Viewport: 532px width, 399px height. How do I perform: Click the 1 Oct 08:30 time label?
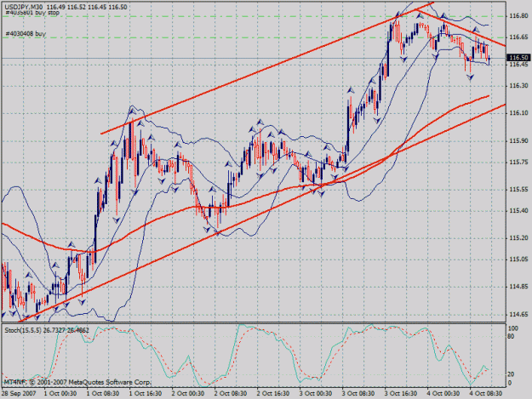coord(103,394)
